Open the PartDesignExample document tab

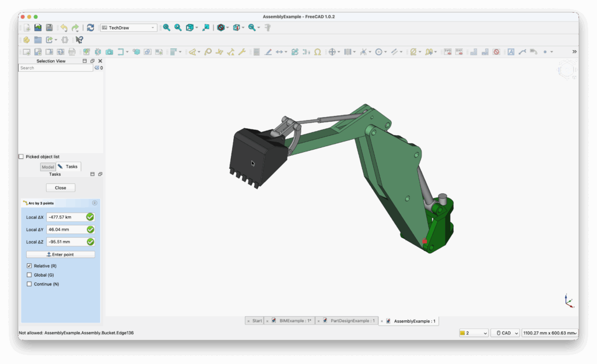352,320
